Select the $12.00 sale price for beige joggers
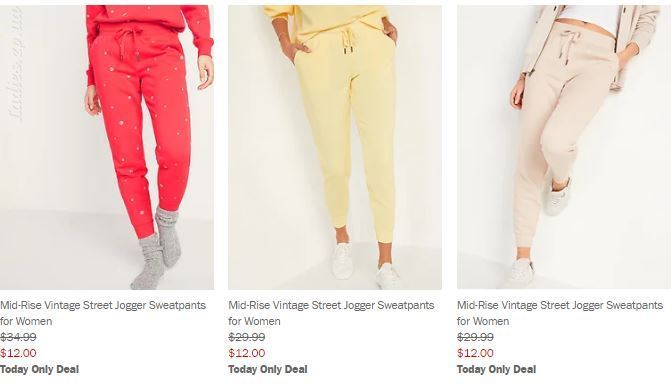The image size is (672, 387). click(475, 353)
